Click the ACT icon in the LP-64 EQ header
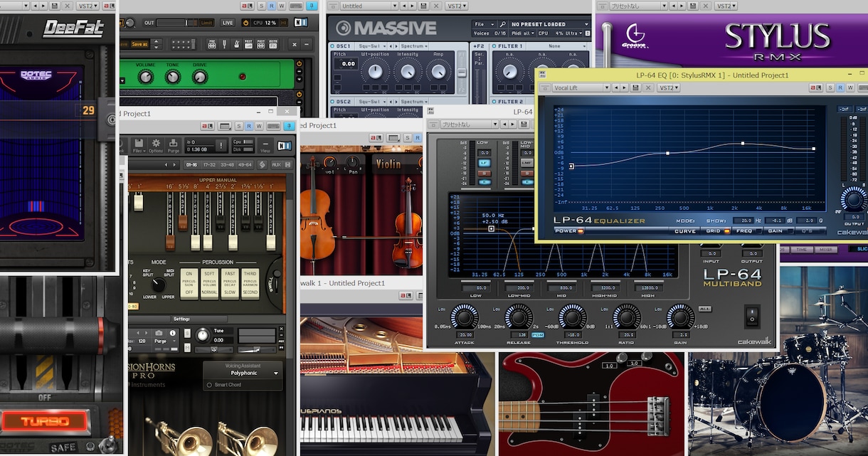 [815, 88]
